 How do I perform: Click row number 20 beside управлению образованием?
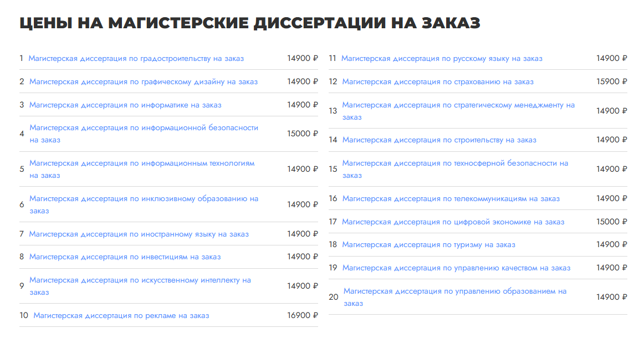pyautogui.click(x=334, y=298)
